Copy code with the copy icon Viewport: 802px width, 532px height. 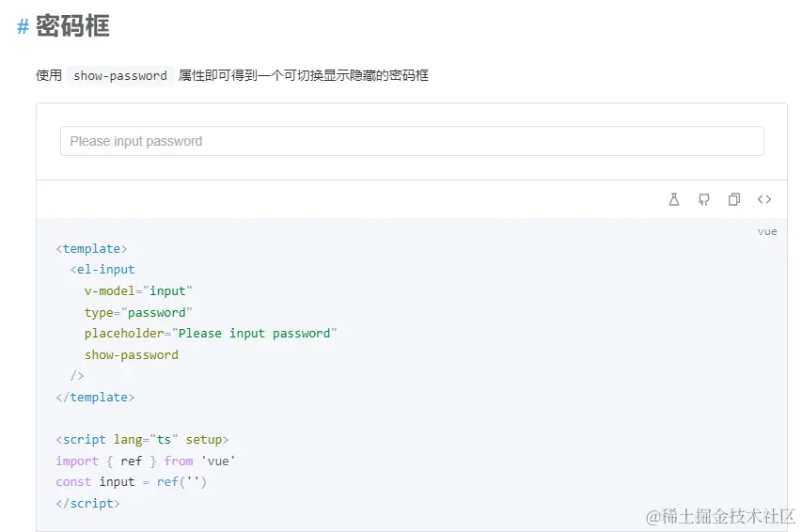tap(734, 199)
